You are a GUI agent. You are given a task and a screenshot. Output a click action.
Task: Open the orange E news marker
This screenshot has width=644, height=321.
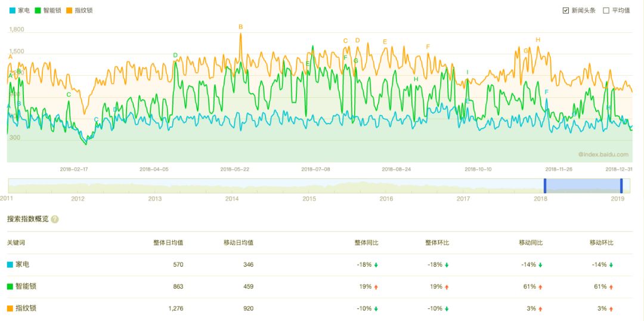[x=385, y=42]
